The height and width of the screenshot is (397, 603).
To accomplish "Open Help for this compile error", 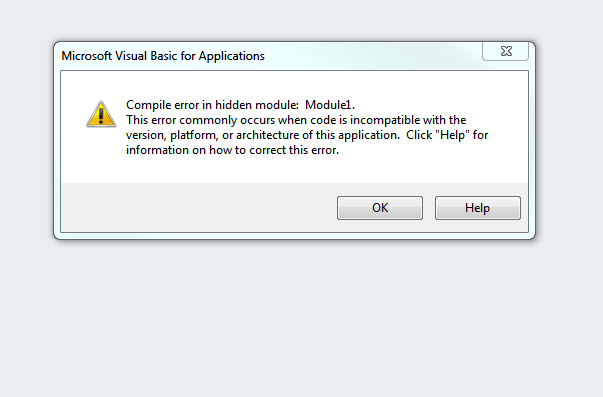I will coord(478,208).
